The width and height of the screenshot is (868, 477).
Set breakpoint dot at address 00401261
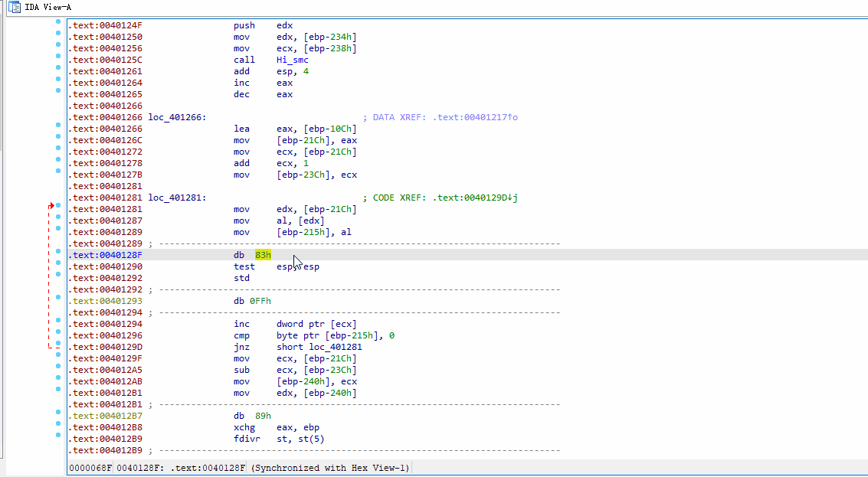click(58, 67)
